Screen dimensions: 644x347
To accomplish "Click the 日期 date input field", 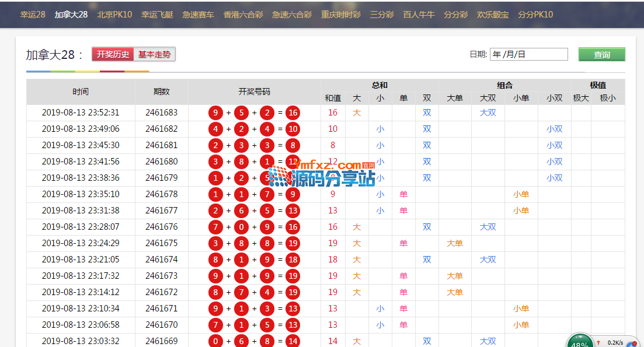I will coord(528,55).
